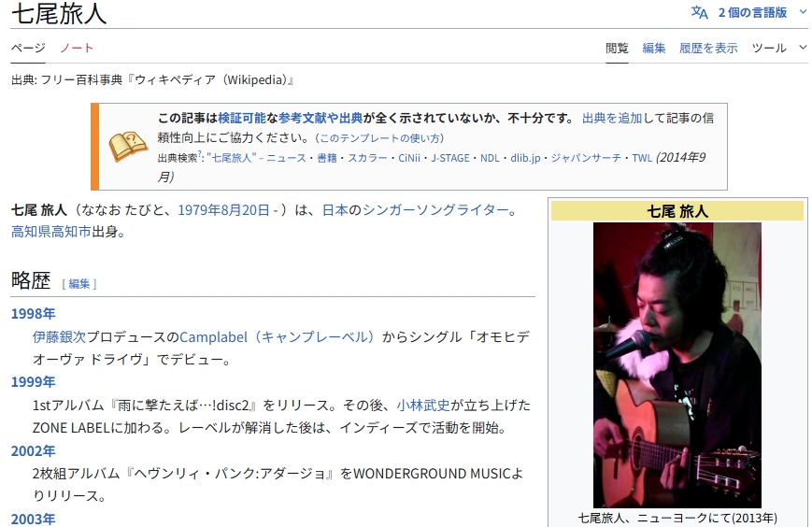Switch to the ノート tab

pyautogui.click(x=77, y=49)
